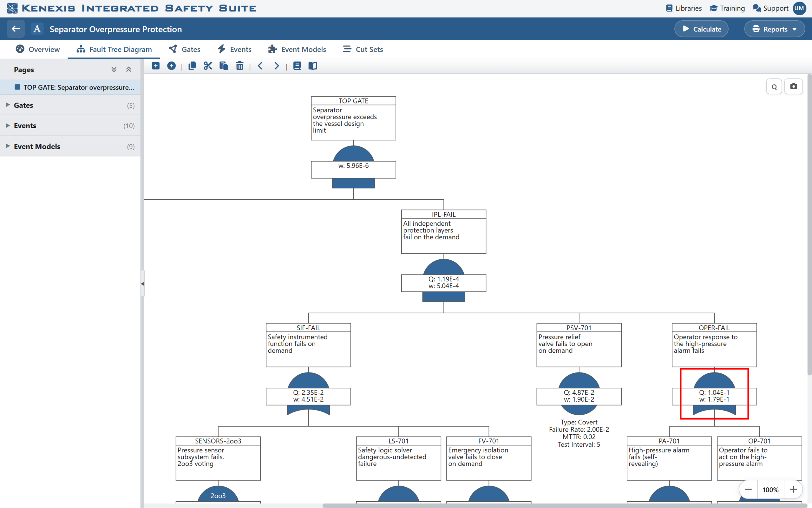Expand the Event Models section
The width and height of the screenshot is (812, 508).
tap(70, 146)
